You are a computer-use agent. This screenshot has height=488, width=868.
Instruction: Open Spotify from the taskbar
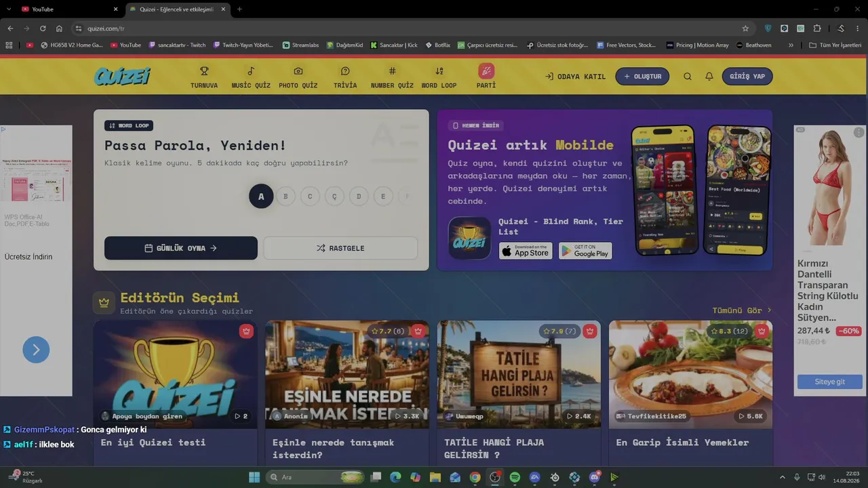(515, 477)
